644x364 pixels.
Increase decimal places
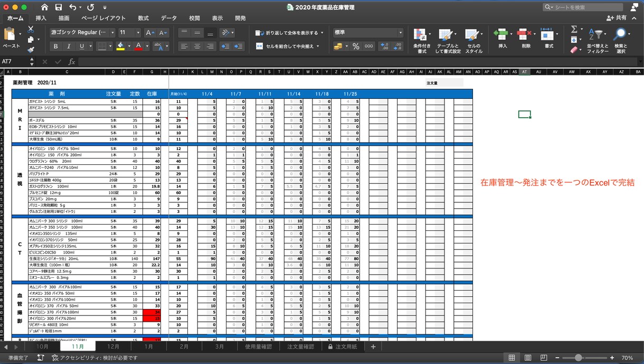tap(384, 46)
